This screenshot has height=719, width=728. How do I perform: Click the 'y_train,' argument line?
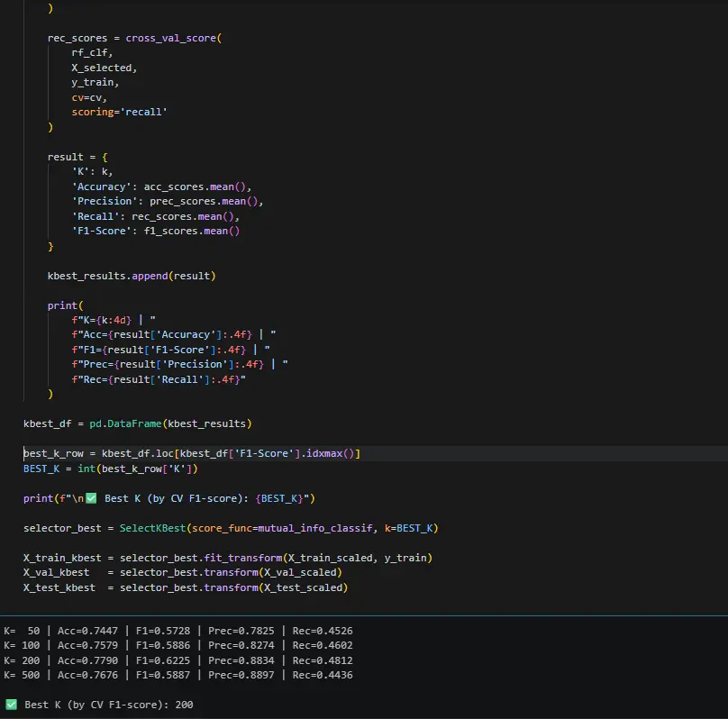click(96, 82)
